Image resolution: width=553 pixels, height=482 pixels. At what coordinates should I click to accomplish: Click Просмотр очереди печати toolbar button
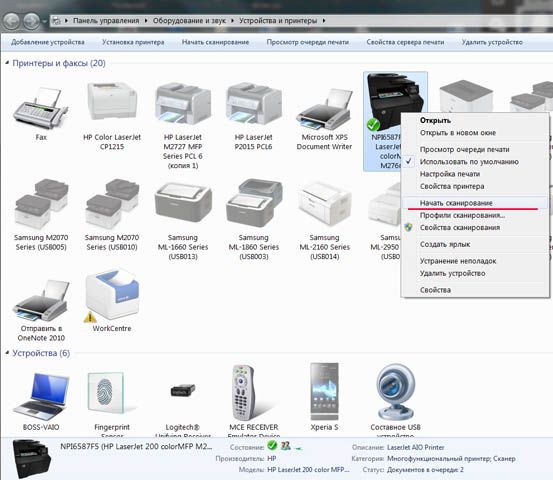pyautogui.click(x=308, y=42)
